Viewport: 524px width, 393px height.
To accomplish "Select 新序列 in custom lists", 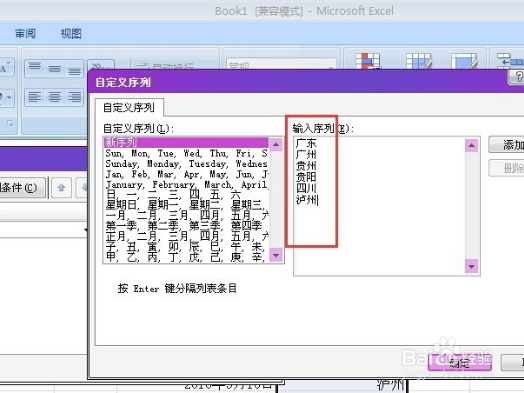I will (186, 142).
